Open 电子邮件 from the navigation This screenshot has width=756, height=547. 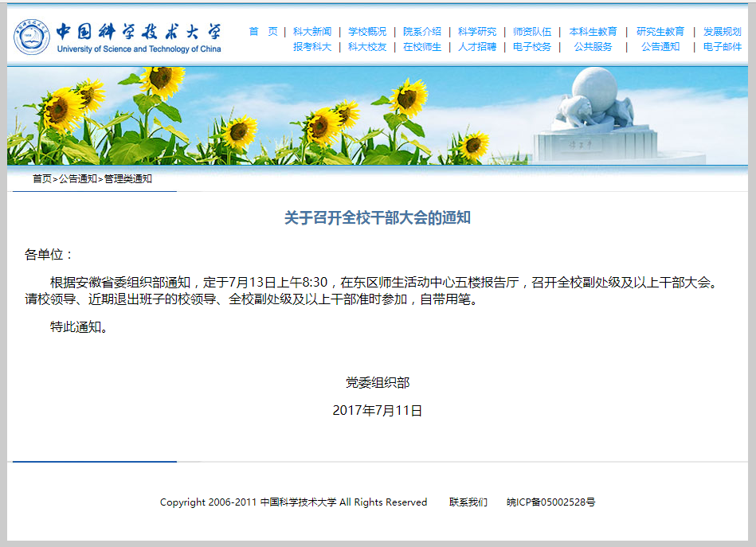(x=722, y=47)
